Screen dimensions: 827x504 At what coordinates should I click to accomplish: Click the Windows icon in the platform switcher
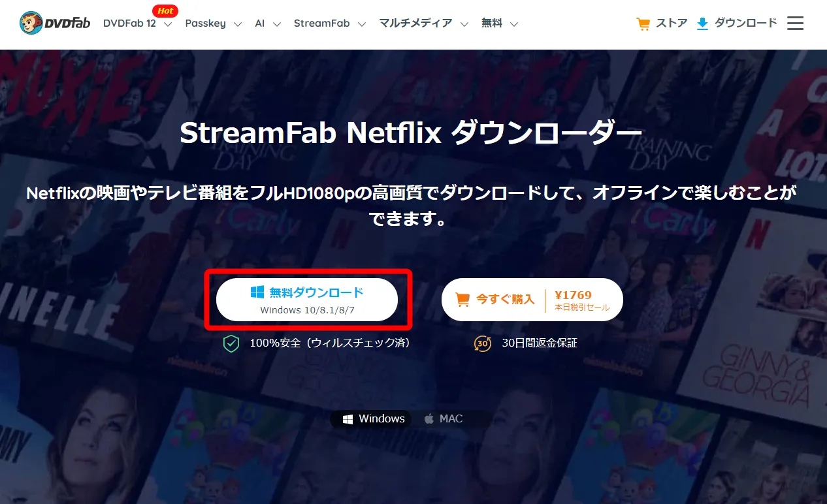click(x=348, y=419)
